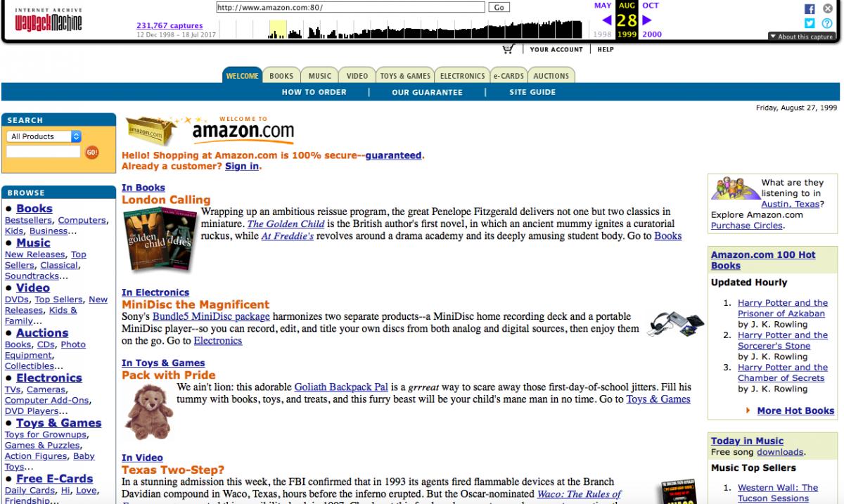
Task: Click the Wayback Machine logo
Action: click(49, 21)
